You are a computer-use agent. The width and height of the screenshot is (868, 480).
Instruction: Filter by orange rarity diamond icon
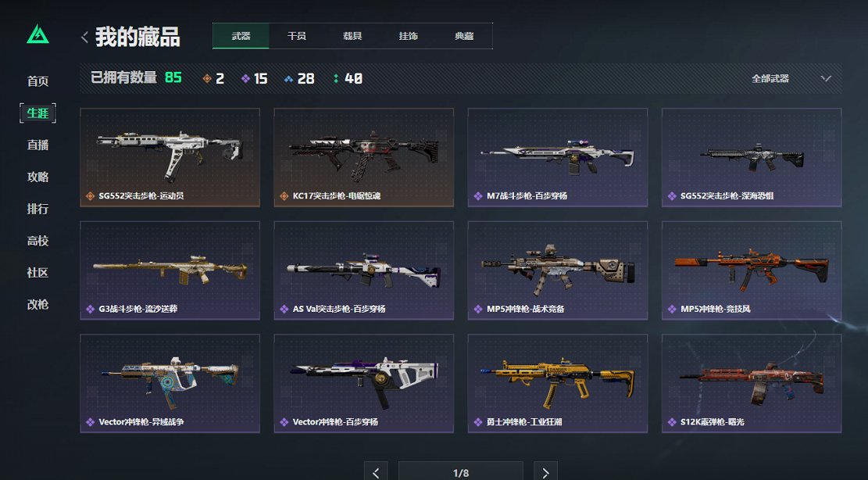pos(207,79)
